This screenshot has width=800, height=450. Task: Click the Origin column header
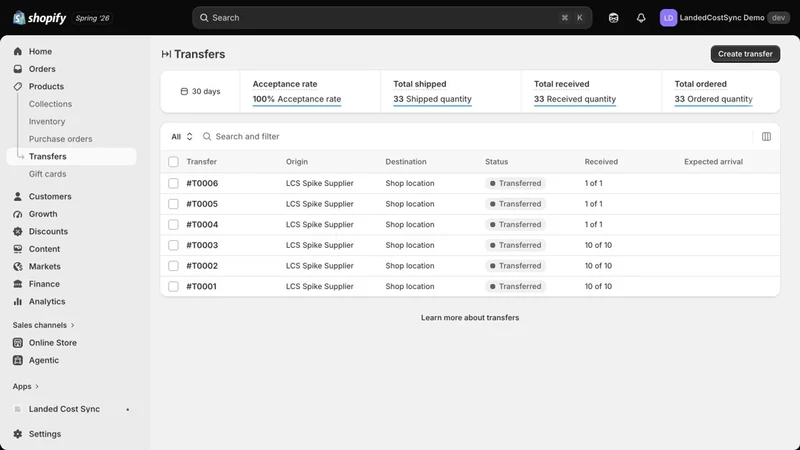(297, 162)
